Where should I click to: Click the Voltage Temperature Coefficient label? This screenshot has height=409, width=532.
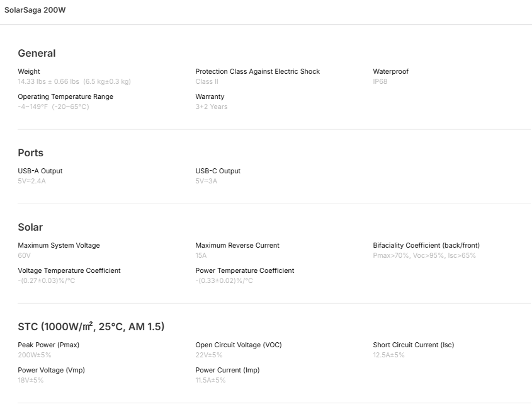[69, 270]
